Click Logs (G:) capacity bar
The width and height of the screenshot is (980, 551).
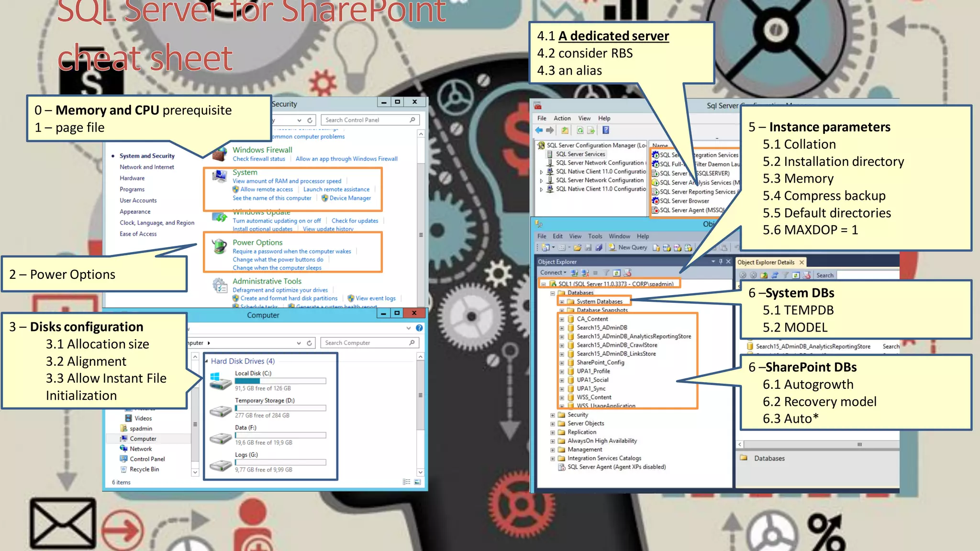[280, 463]
